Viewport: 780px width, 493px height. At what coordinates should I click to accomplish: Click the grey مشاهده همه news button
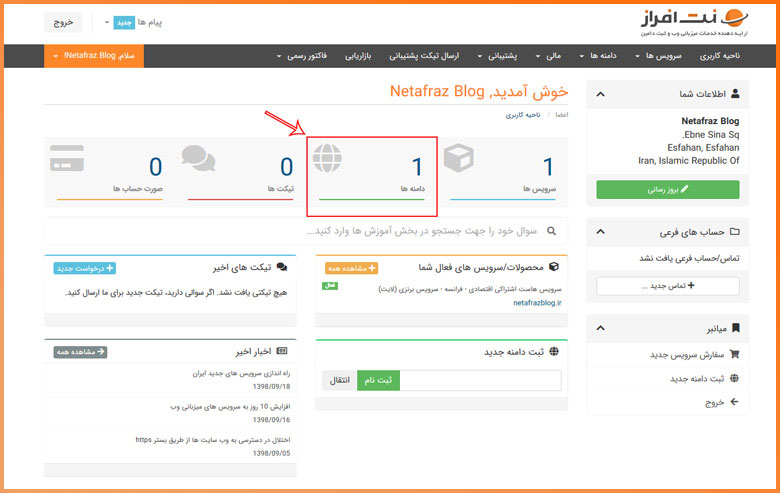tap(80, 352)
